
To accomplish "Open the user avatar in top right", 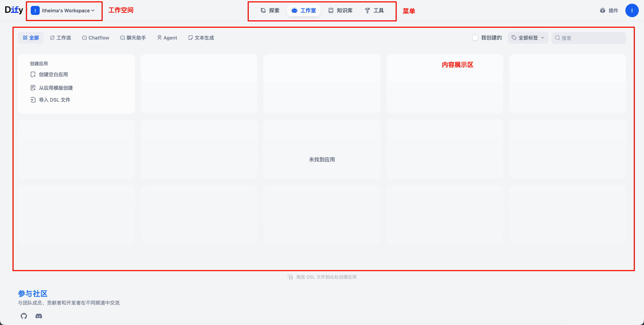I will (x=632, y=10).
